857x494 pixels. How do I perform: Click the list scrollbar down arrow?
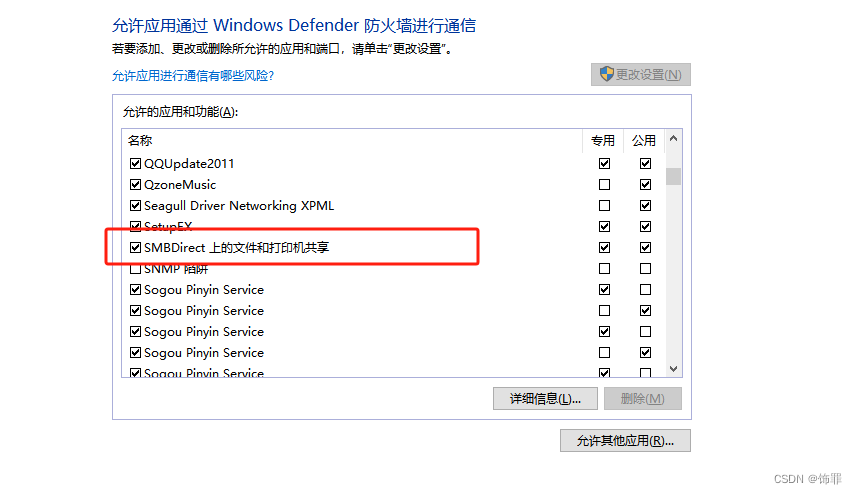(673, 369)
